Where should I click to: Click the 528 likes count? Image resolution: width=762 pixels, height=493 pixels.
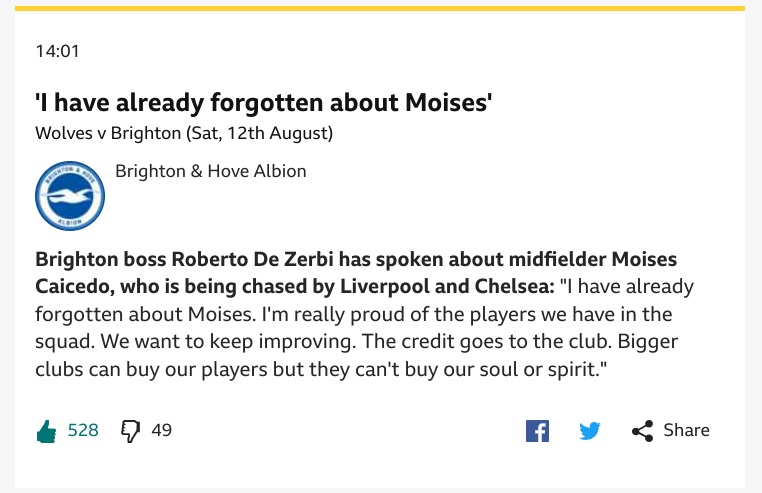click(x=83, y=430)
